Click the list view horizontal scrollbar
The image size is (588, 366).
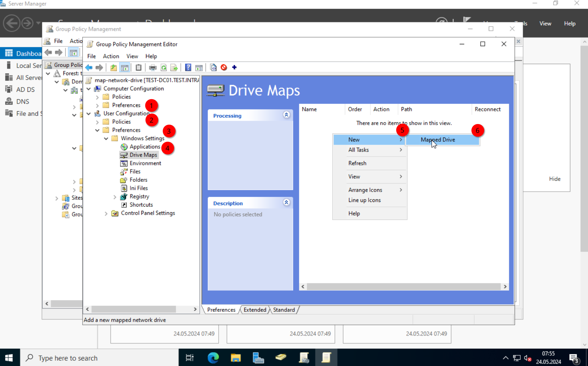(x=404, y=287)
